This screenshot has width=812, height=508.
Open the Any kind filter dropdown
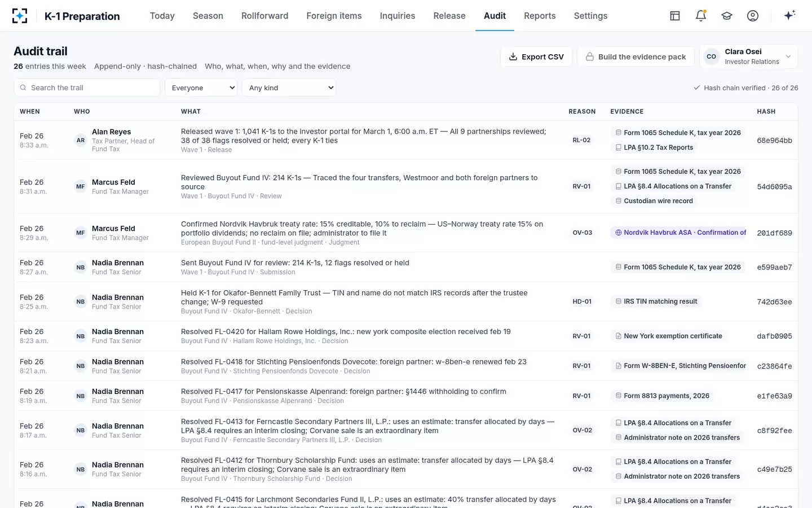click(x=289, y=87)
